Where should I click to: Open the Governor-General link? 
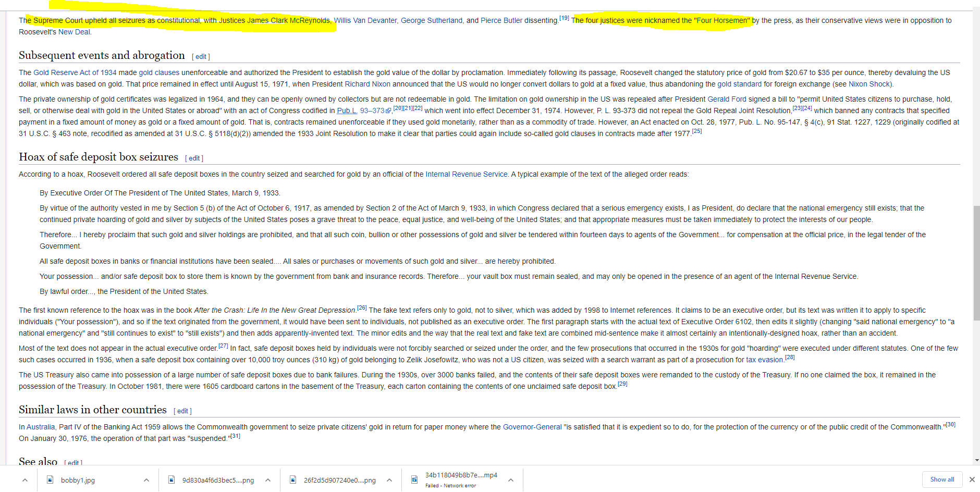point(532,427)
